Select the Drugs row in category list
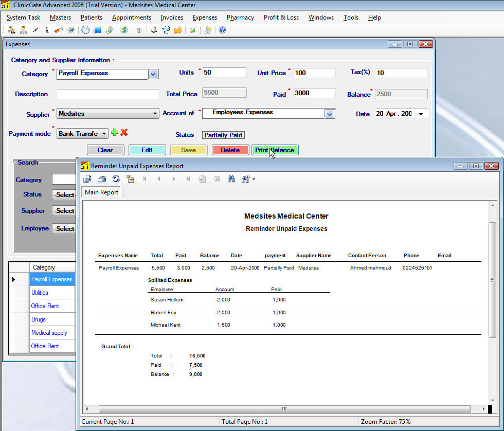The height and width of the screenshot is (431, 504). click(x=52, y=319)
